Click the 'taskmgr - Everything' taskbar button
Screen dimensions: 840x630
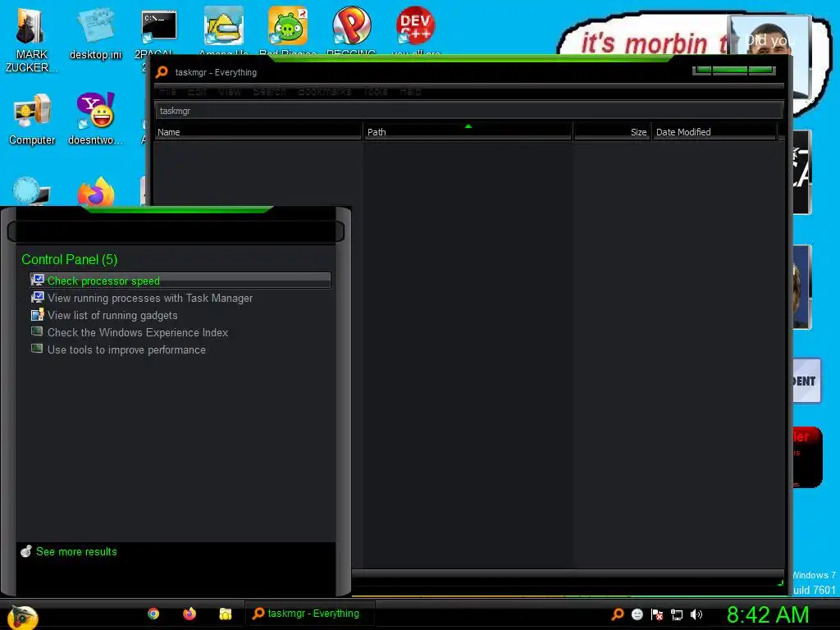pos(309,614)
